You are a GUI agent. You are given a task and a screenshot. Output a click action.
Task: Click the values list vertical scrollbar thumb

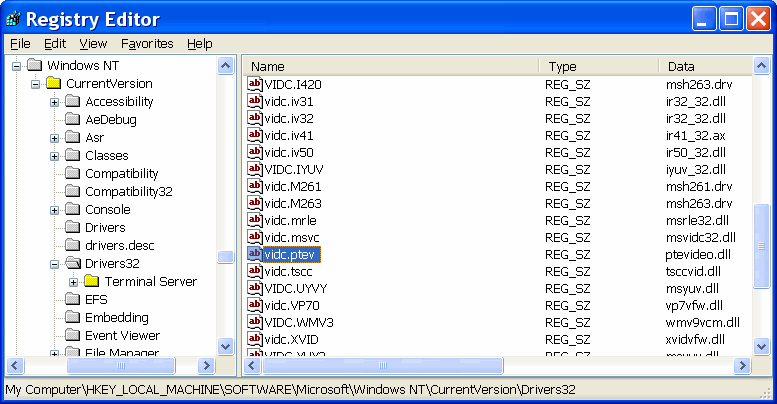pos(762,245)
